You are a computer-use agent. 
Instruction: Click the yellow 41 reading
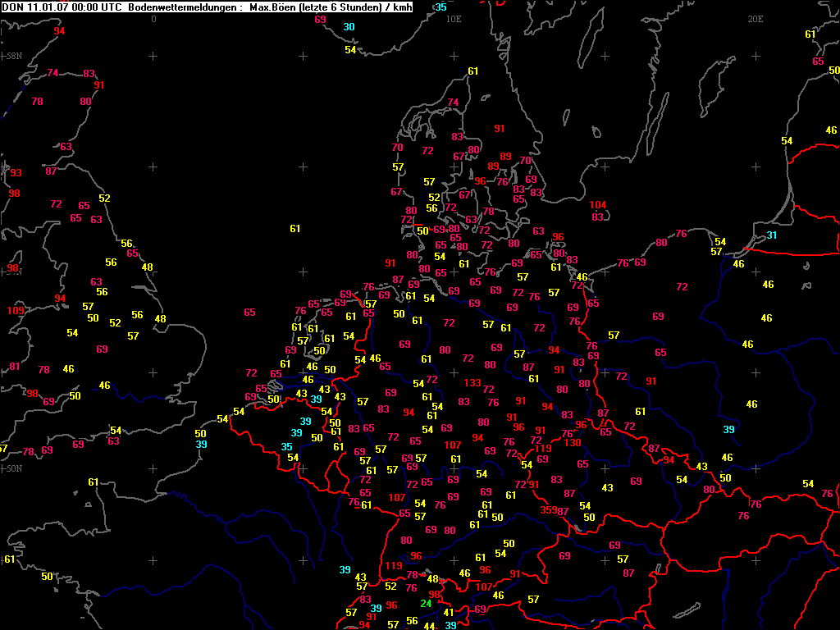449,612
